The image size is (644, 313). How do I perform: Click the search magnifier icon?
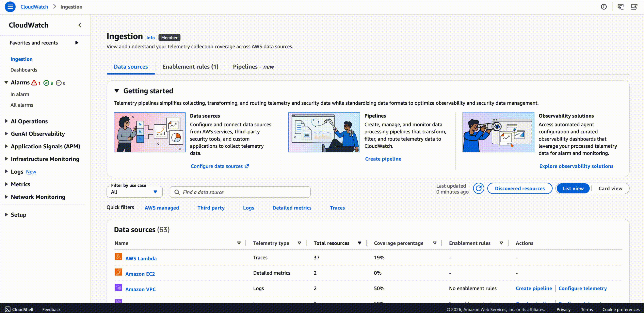pyautogui.click(x=177, y=192)
